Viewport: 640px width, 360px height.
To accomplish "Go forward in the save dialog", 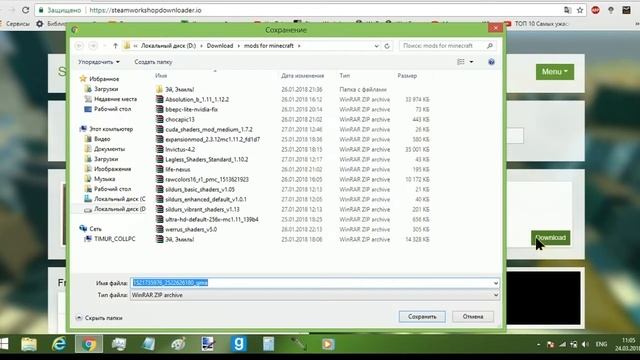I will 93,46.
